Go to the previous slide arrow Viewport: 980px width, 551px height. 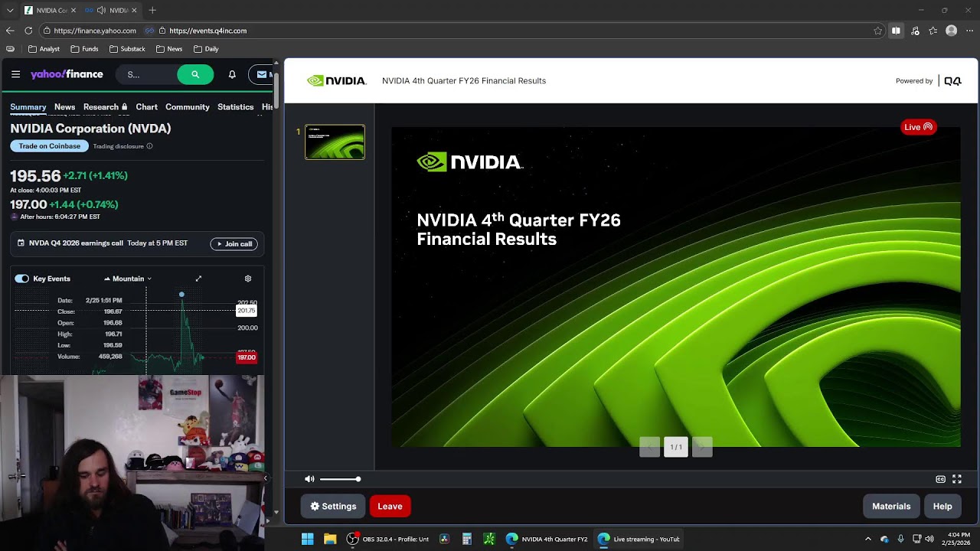coord(649,447)
